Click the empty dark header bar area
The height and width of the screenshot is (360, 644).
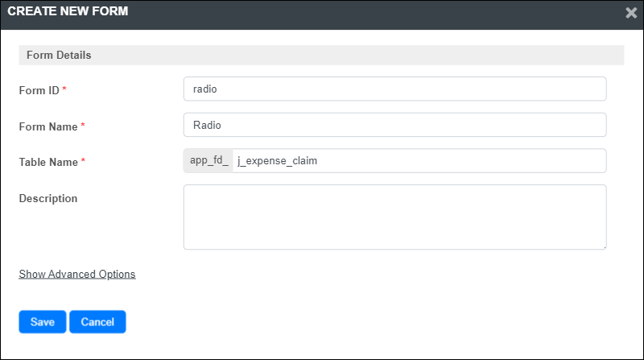[369, 14]
